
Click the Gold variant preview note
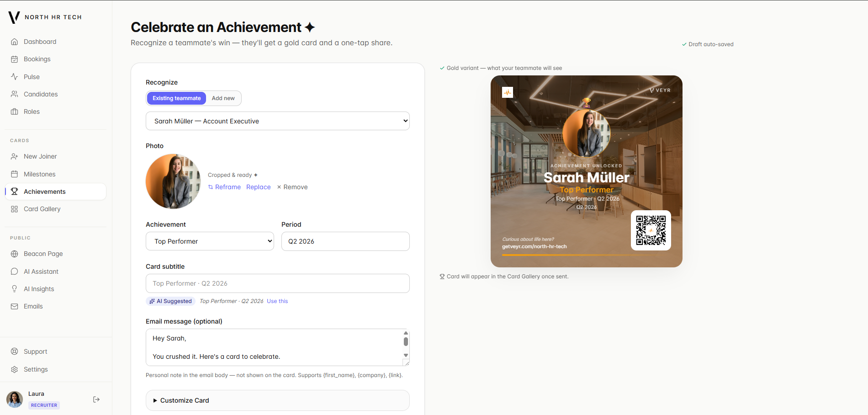point(501,68)
